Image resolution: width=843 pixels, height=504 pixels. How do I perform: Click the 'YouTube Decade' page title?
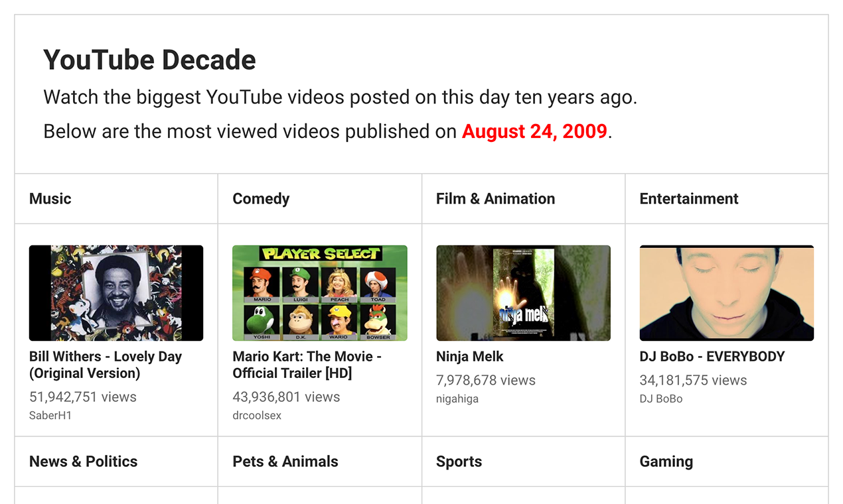click(149, 60)
